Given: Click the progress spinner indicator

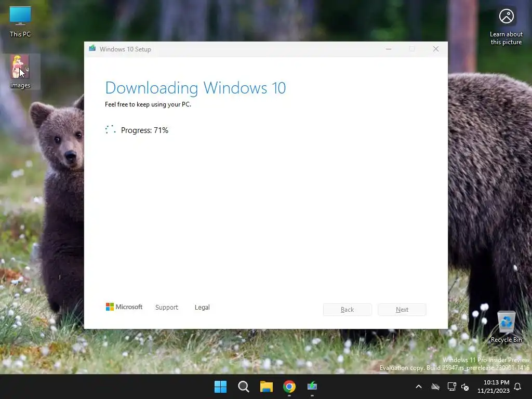Looking at the screenshot, I should pos(110,129).
